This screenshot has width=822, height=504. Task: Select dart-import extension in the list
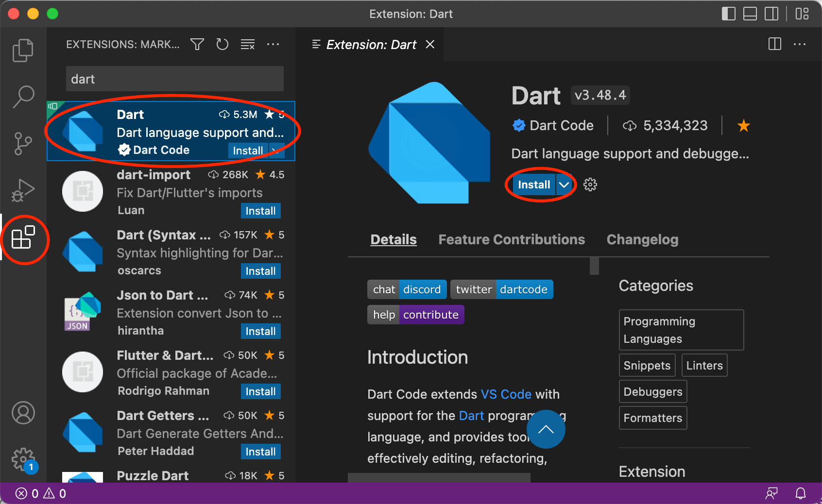[171, 191]
